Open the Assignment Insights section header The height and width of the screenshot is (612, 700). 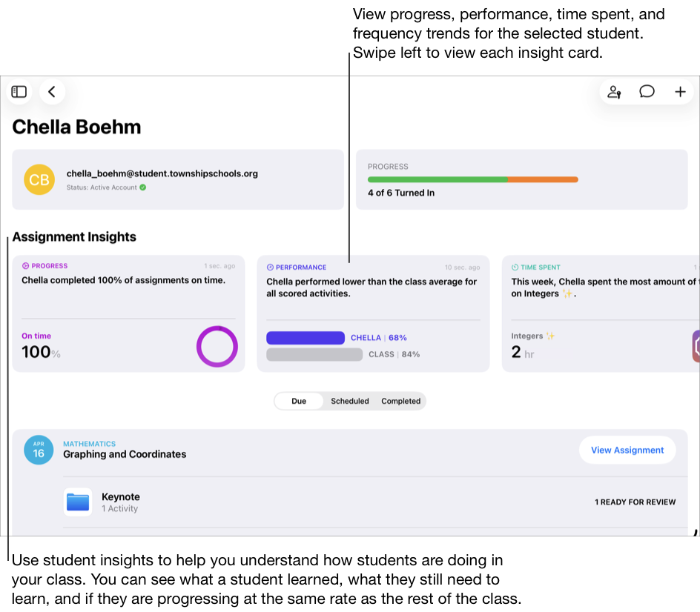click(74, 236)
